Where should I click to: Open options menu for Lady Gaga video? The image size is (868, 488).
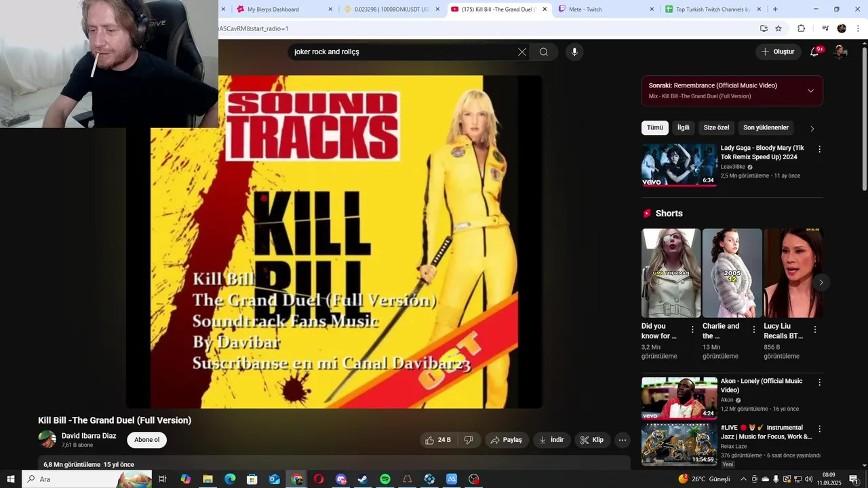[x=819, y=149]
